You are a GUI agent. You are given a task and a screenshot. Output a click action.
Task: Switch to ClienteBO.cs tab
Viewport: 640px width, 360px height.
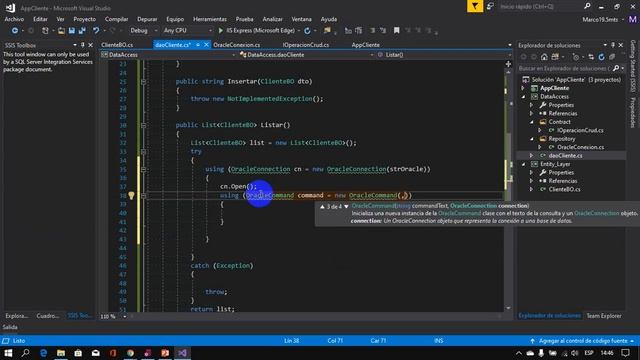[117, 45]
